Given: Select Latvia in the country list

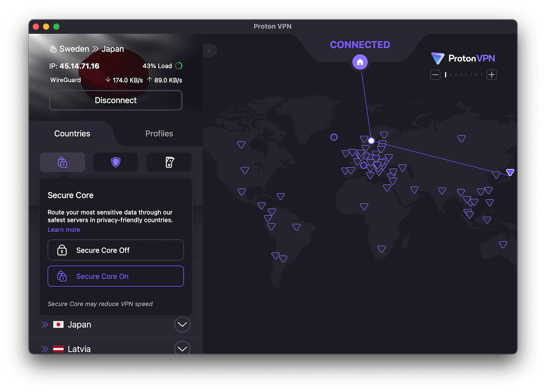Looking at the screenshot, I should [x=116, y=349].
